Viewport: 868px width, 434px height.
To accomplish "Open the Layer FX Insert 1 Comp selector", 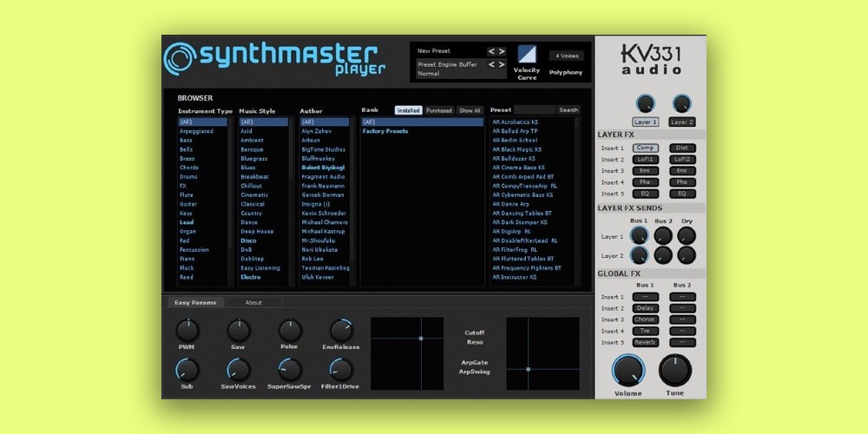I will click(646, 148).
